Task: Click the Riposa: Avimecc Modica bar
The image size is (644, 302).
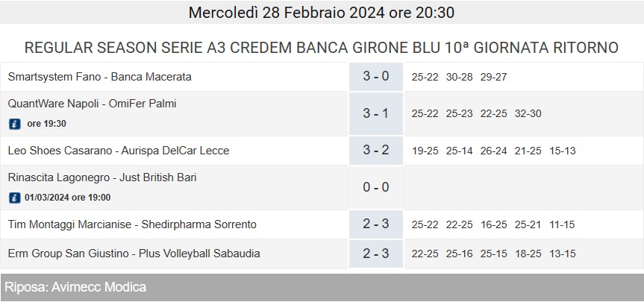Action: click(322, 287)
